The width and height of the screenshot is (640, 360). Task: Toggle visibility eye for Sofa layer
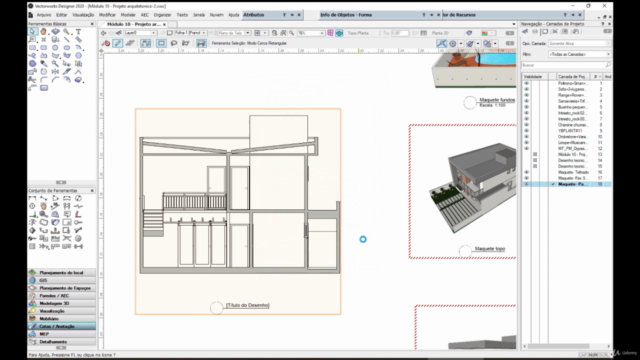coord(527,89)
